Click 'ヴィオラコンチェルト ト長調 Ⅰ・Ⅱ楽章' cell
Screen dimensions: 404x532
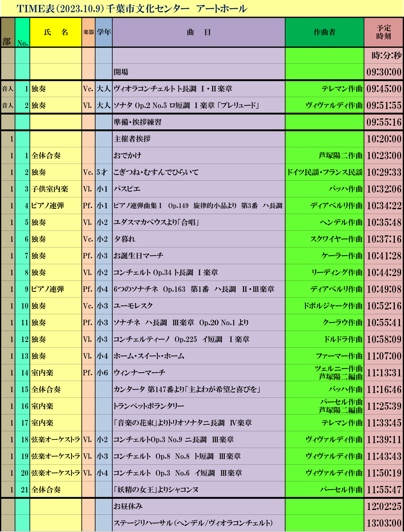pyautogui.click(x=199, y=89)
